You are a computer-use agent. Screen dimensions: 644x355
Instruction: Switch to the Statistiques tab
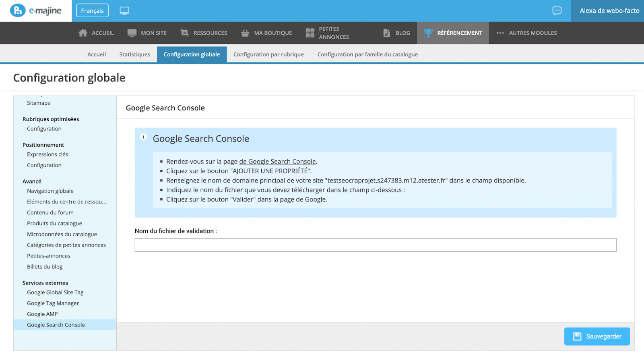click(x=134, y=54)
